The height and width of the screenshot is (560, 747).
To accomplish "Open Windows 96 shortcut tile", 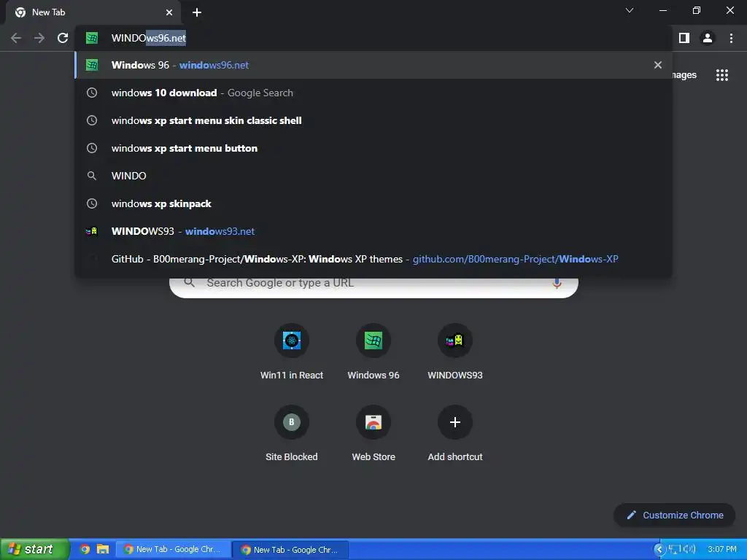I will point(373,352).
